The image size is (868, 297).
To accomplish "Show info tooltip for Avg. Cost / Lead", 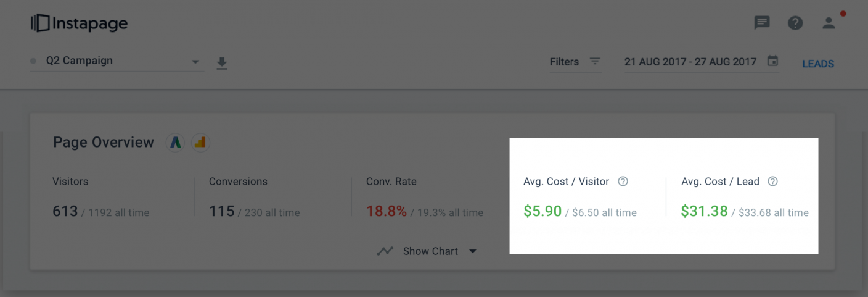I will 772,182.
